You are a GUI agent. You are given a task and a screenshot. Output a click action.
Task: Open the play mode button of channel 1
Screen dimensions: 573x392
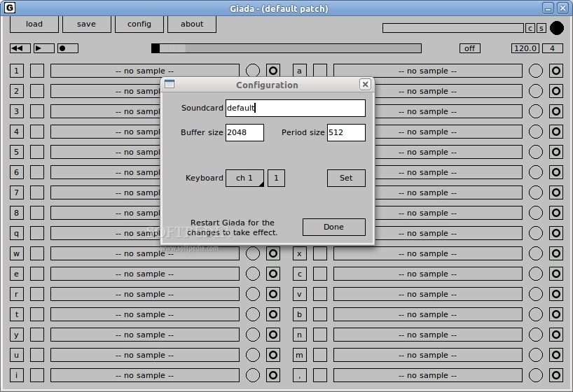pyautogui.click(x=273, y=71)
